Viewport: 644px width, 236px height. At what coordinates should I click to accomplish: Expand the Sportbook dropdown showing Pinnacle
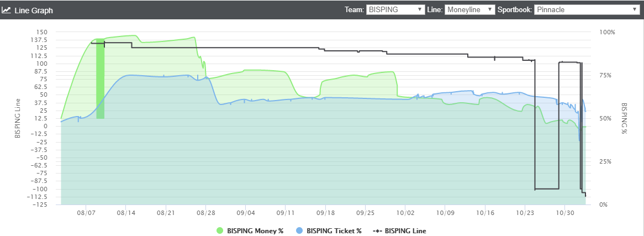coord(586,9)
